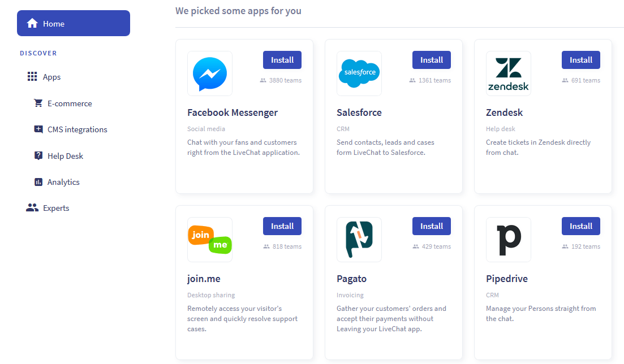This screenshot has height=364, width=624.
Task: Open the Pipedrive app title link
Action: pos(506,279)
